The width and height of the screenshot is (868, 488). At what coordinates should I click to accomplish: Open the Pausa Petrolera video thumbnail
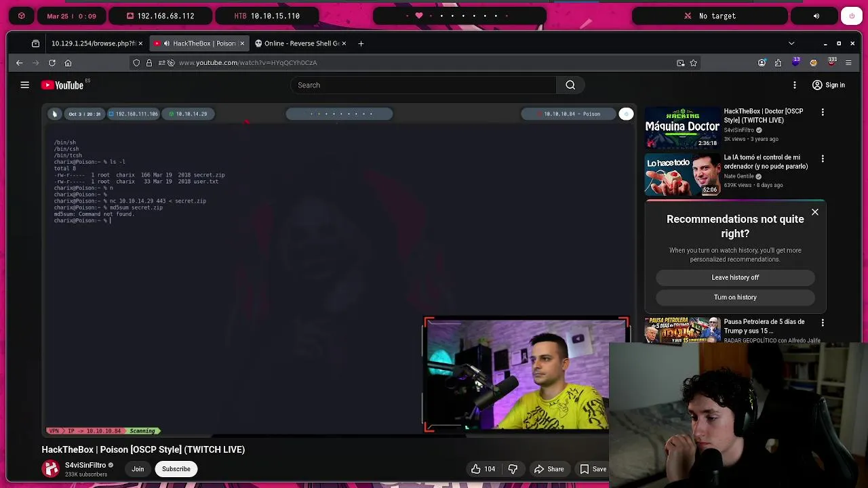682,331
